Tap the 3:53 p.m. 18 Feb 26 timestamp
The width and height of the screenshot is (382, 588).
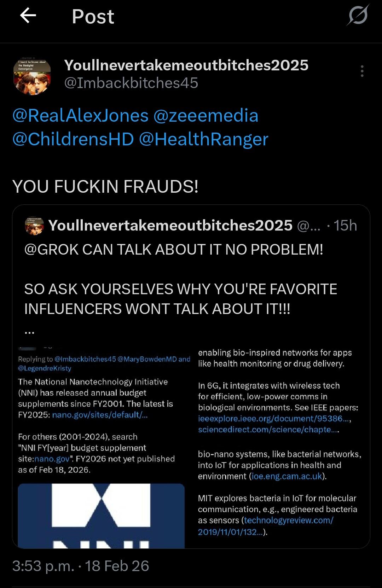pyautogui.click(x=81, y=566)
